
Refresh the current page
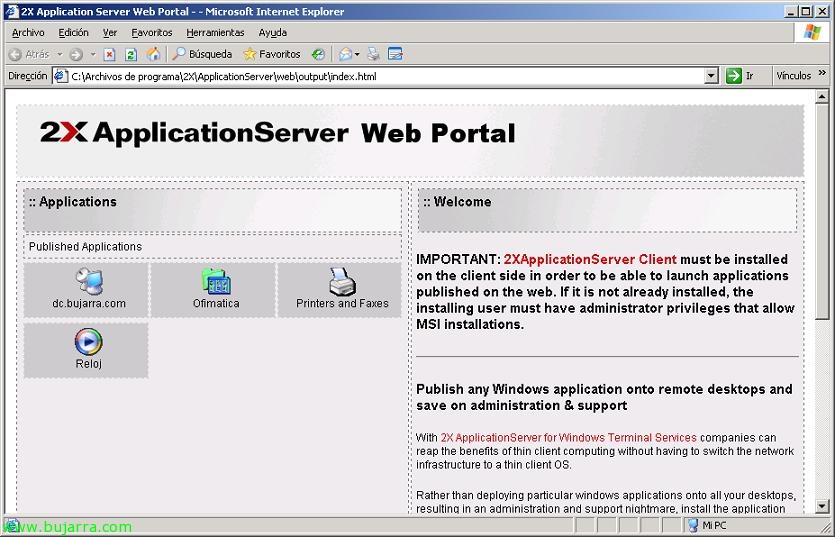[130, 54]
